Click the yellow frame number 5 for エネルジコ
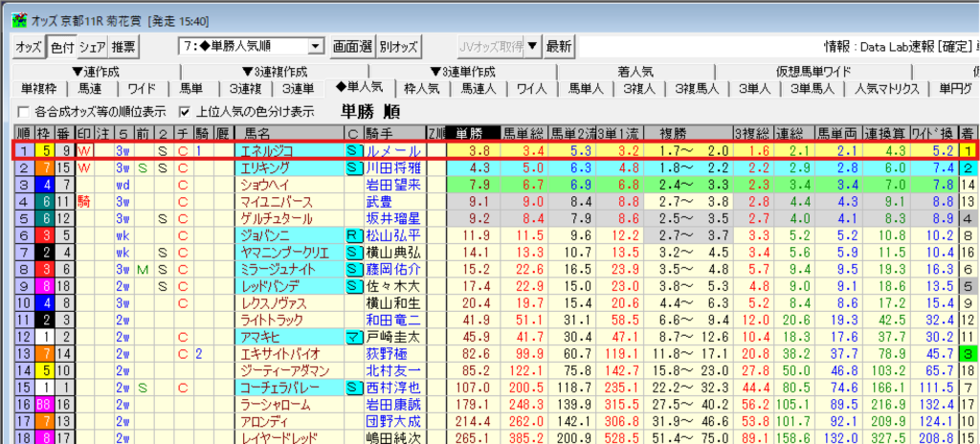The width and height of the screenshot is (980, 444). (x=44, y=150)
